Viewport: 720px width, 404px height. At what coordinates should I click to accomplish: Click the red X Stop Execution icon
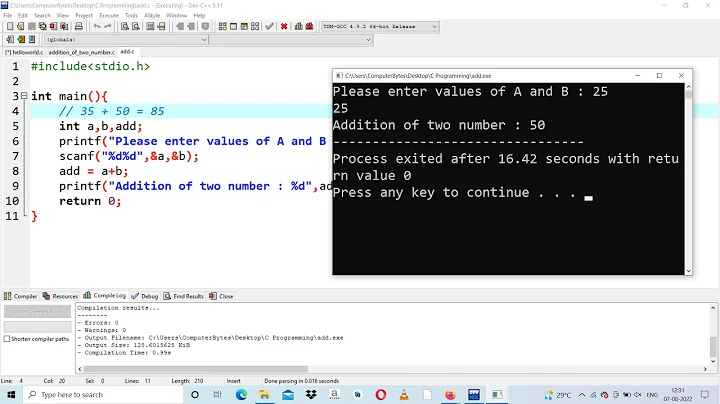pos(284,27)
